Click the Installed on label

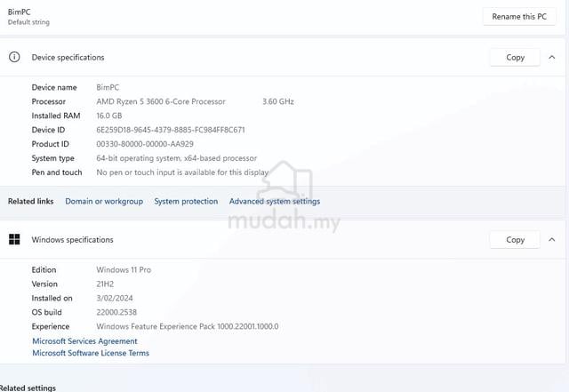(52, 298)
